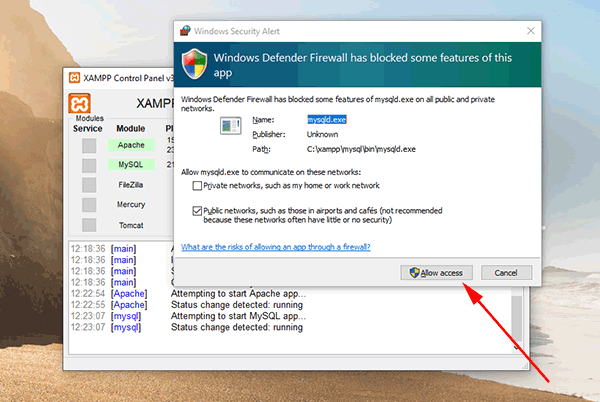
Task: Click the Apache module label
Action: click(x=131, y=145)
